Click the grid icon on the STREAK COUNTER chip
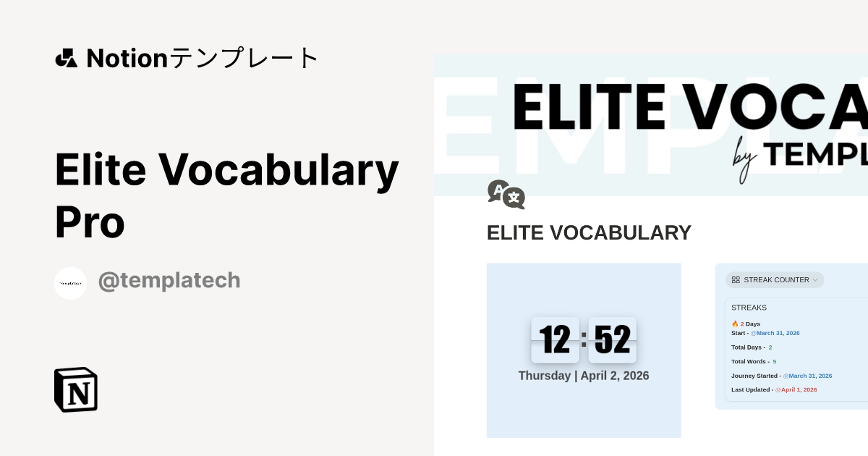868x456 pixels. coord(736,280)
